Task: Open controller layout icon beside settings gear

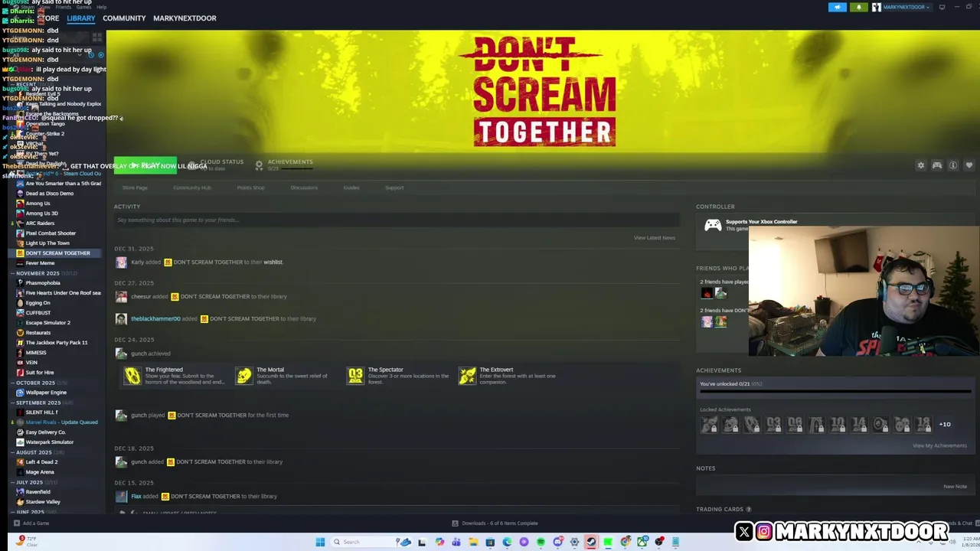Action: [937, 165]
